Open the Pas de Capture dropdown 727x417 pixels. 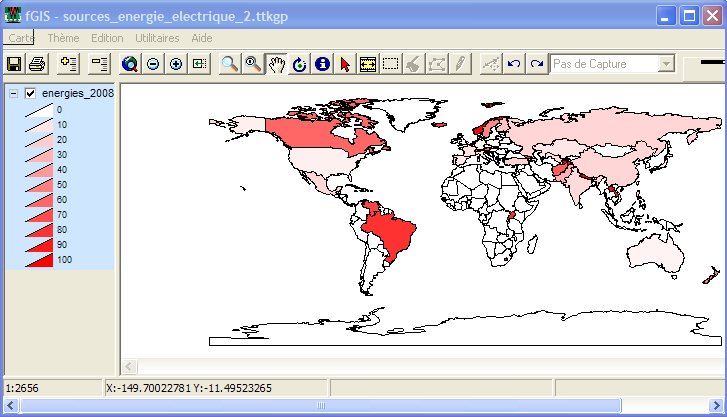[666, 64]
